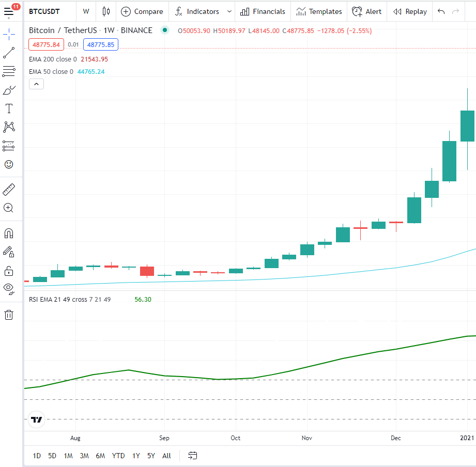The height and width of the screenshot is (467, 476).
Task: Toggle hide all drawings eye icon
Action: pyautogui.click(x=9, y=289)
